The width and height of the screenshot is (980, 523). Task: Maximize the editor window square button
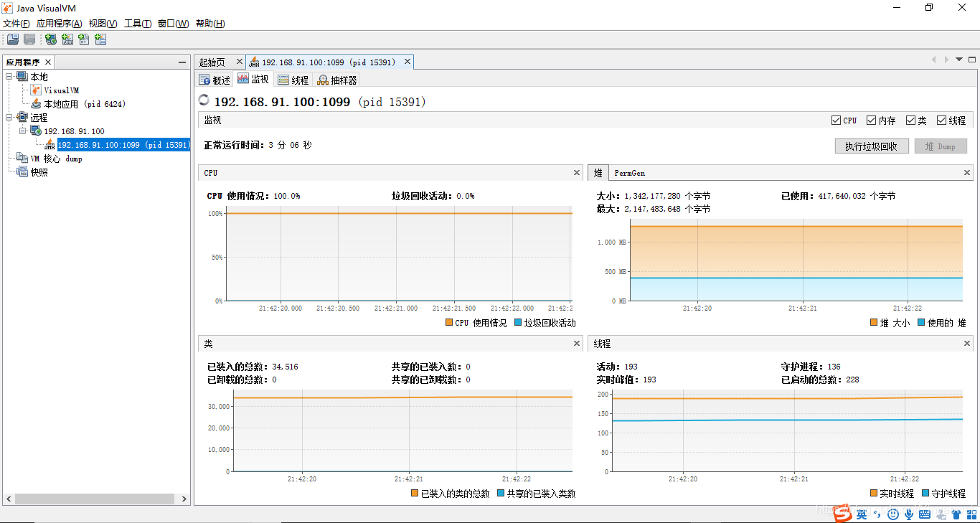972,60
